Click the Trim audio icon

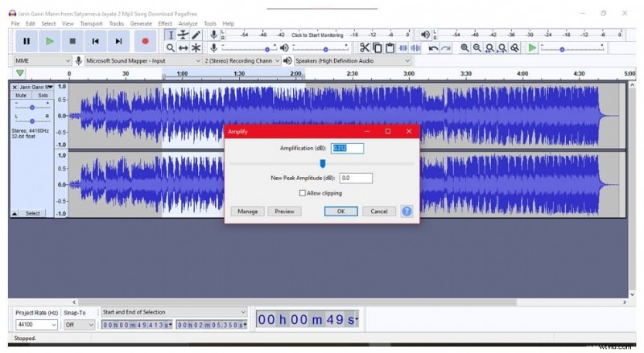pyautogui.click(x=403, y=48)
